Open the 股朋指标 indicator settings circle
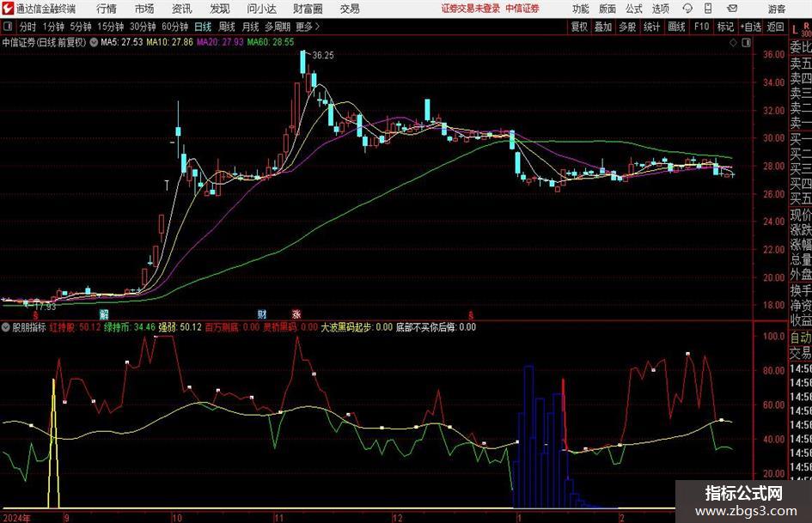The height and width of the screenshot is (523, 812). coord(6,327)
